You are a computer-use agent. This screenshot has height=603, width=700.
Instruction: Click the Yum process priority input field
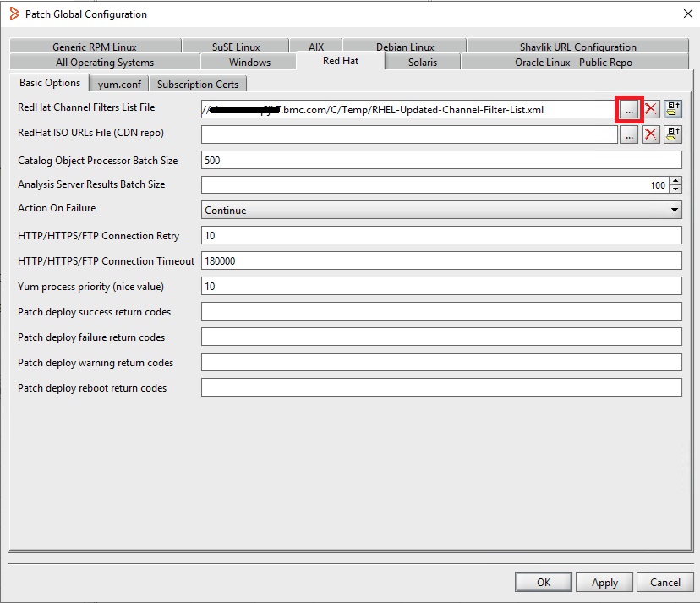click(441, 287)
